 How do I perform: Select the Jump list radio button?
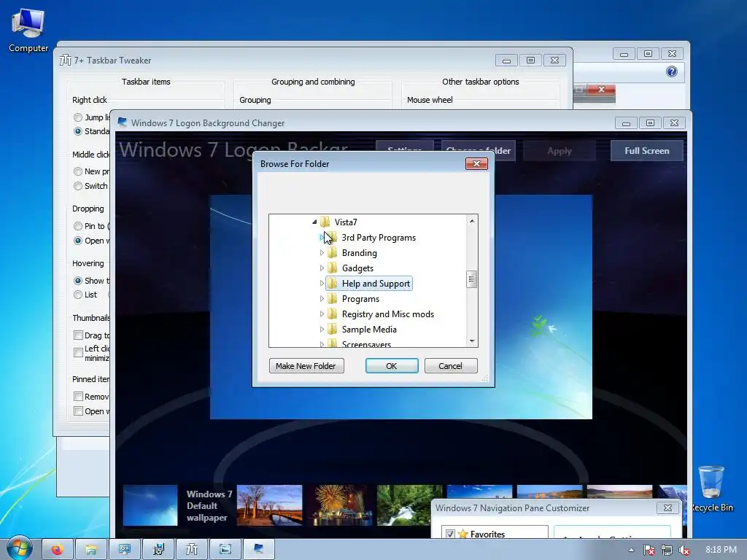point(78,117)
